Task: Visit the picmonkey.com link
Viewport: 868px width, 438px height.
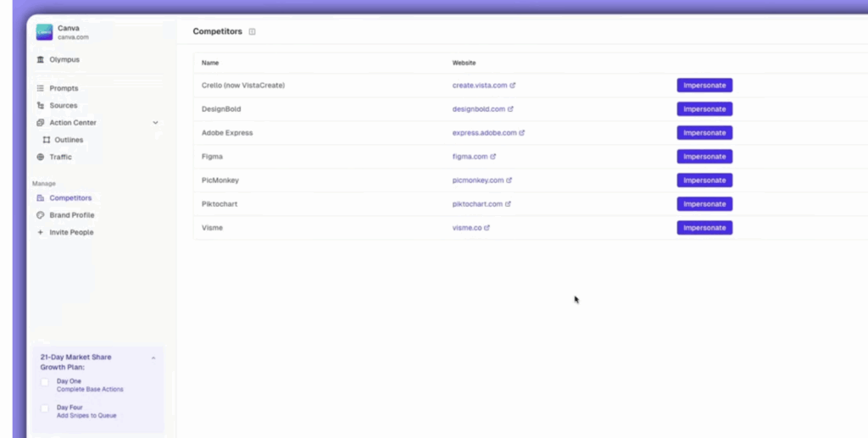Action: tap(477, 180)
